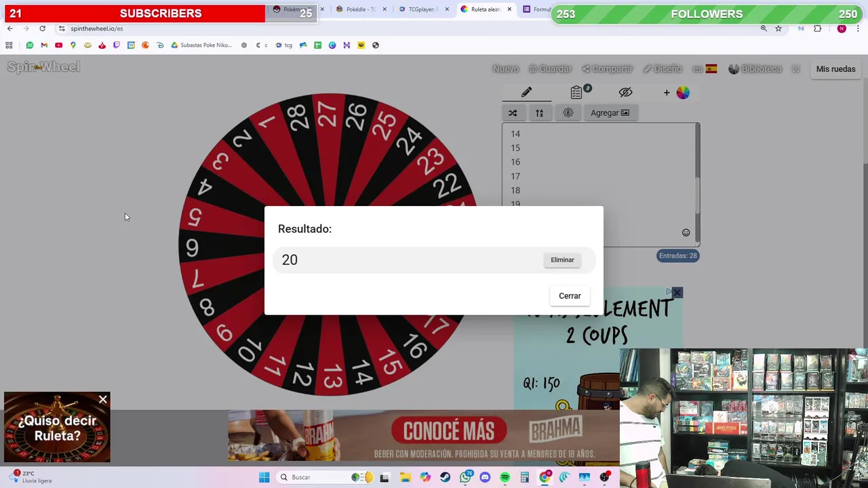Open Discord from taskbar
This screenshot has height=488, width=868.
pyautogui.click(x=485, y=477)
